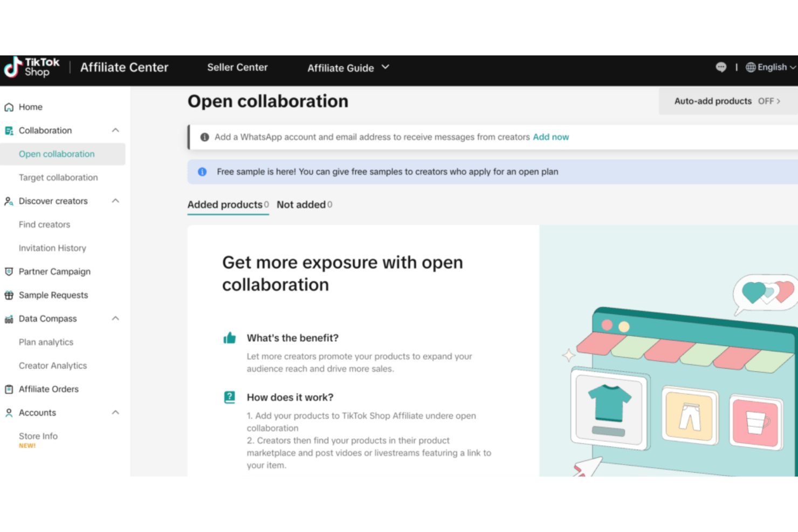798x532 pixels.
Task: Open the English language selector
Action: [x=771, y=67]
